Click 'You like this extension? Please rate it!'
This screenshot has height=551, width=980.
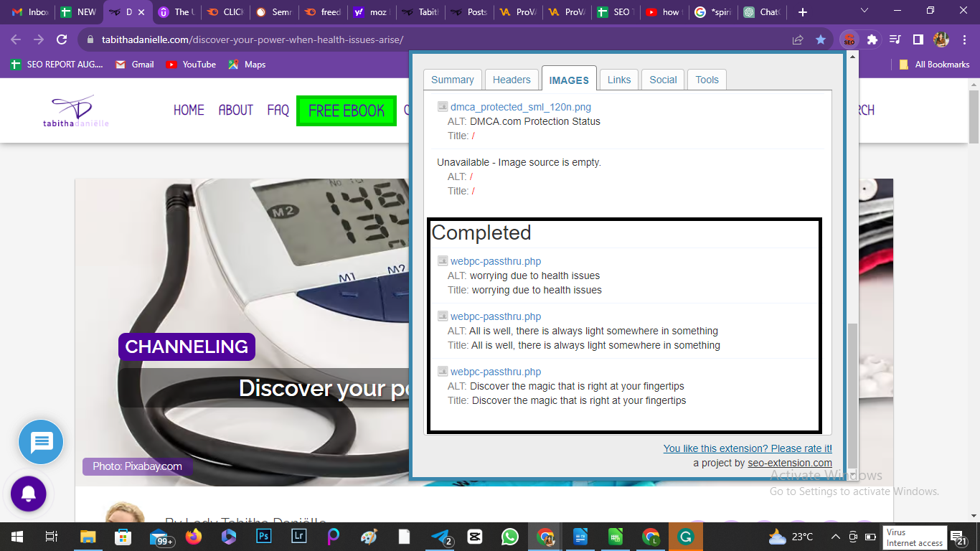(x=748, y=448)
